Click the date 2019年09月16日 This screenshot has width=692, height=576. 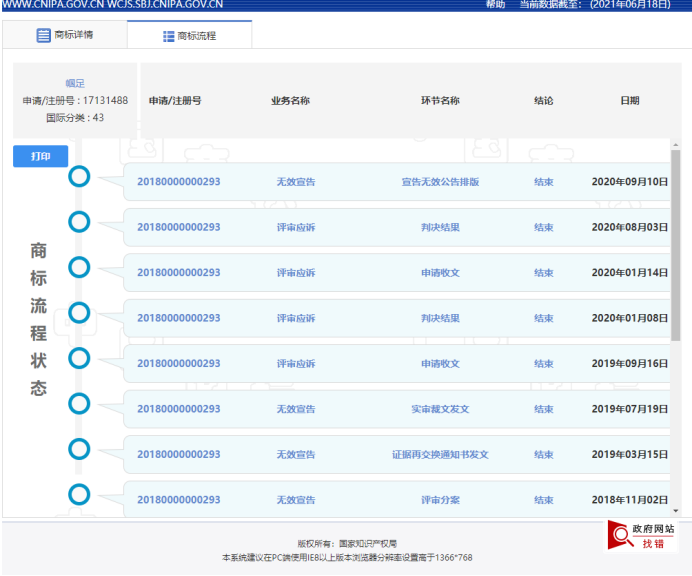630,364
